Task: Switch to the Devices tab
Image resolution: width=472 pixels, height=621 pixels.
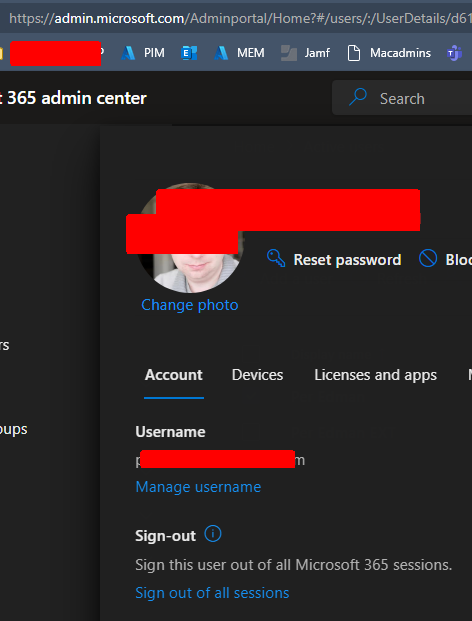Action: (x=257, y=375)
